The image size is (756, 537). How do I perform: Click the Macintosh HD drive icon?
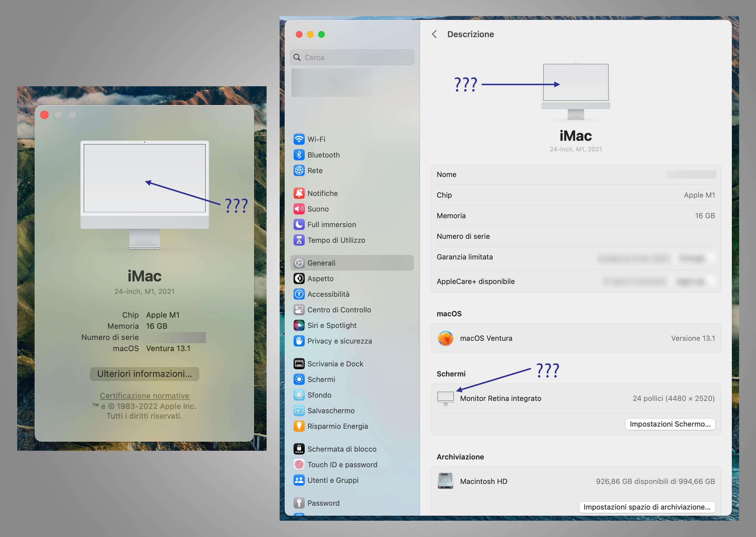click(445, 481)
